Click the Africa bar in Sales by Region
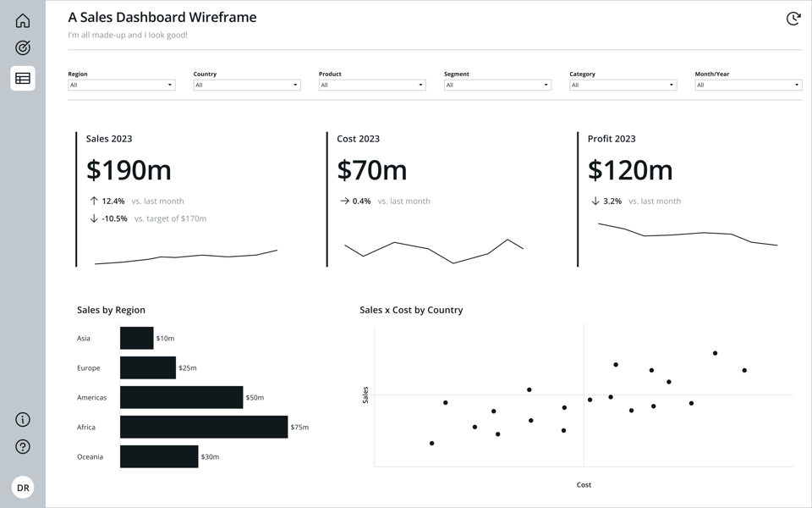 [x=204, y=427]
